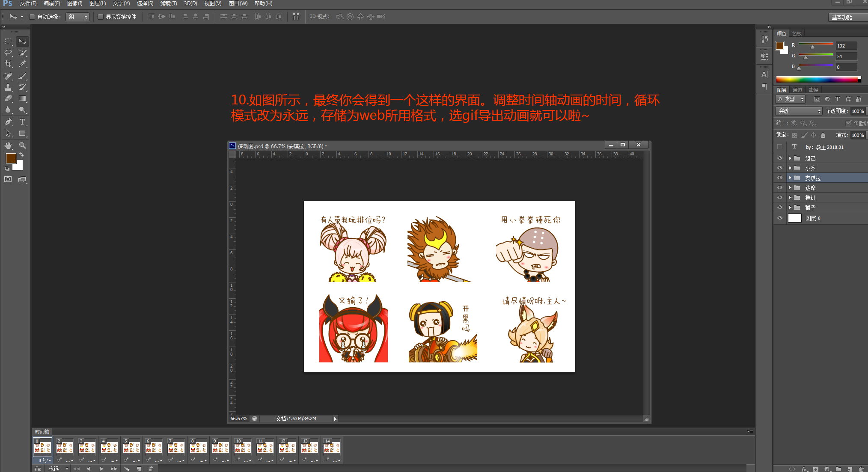Click the foreground color swatch in toolbox
The image size is (868, 472).
11,158
